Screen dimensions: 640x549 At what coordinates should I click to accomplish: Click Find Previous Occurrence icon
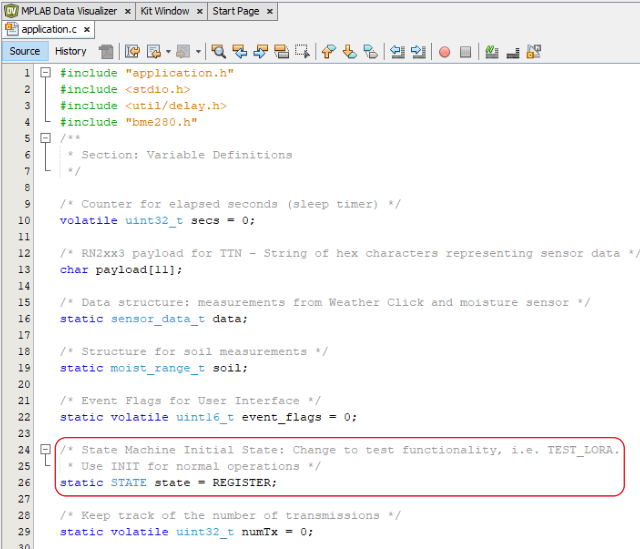(240, 52)
